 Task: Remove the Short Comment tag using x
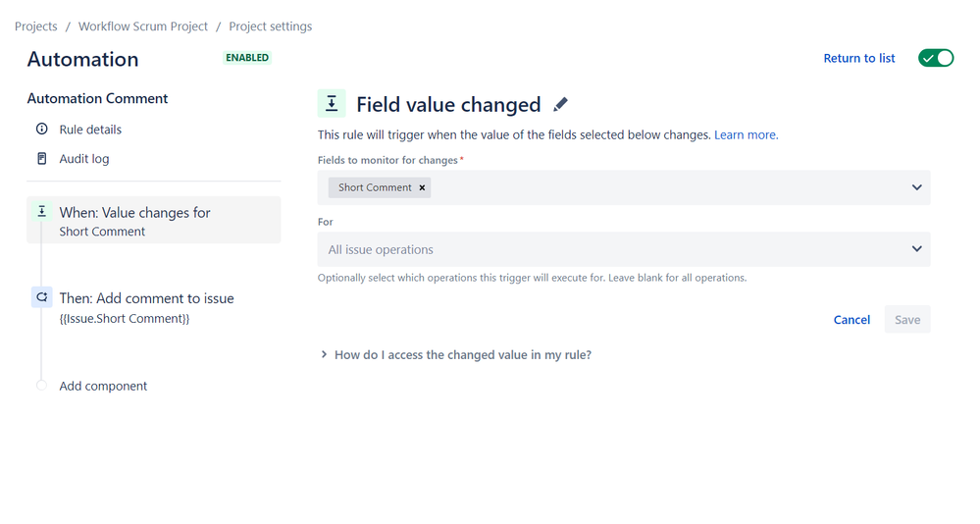click(422, 187)
